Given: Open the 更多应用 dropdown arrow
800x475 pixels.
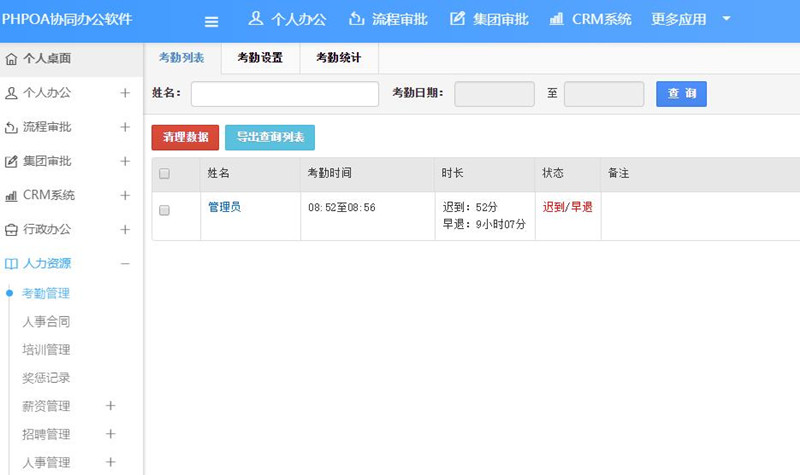Looking at the screenshot, I should [726, 19].
